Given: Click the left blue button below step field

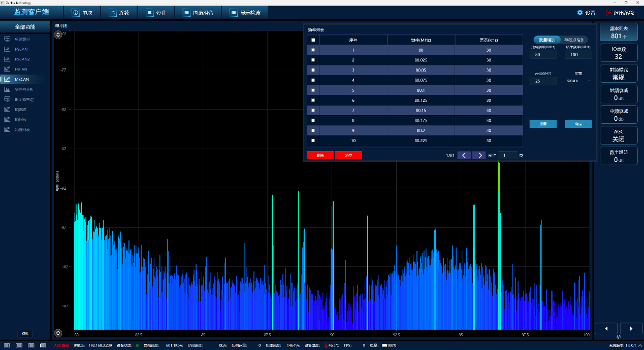Looking at the screenshot, I should click(543, 124).
